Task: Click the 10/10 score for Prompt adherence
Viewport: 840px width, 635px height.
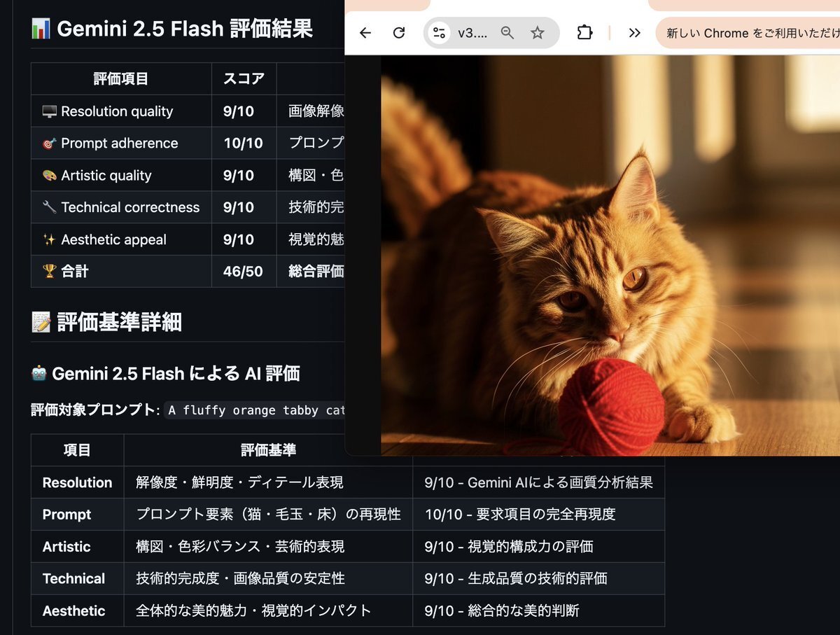Action: coord(243,144)
